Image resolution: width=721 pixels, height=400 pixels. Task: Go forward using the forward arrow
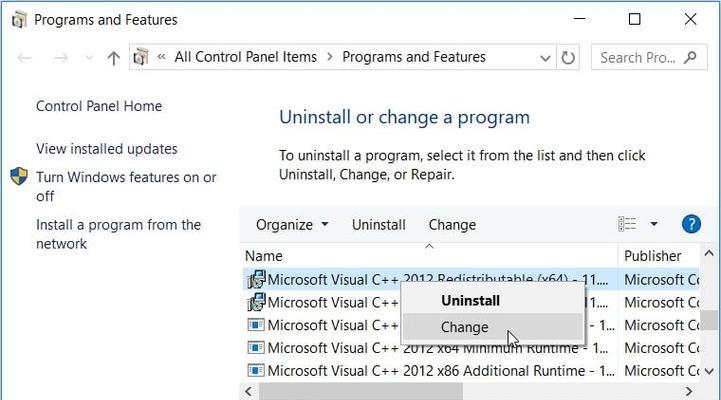61,58
